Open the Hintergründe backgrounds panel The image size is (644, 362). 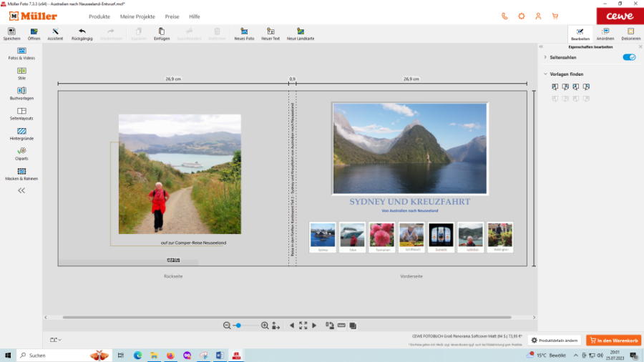[x=21, y=134]
